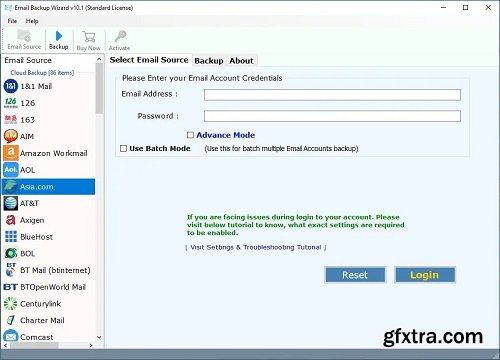Click the Login button
This screenshot has width=500, height=360.
click(x=425, y=275)
